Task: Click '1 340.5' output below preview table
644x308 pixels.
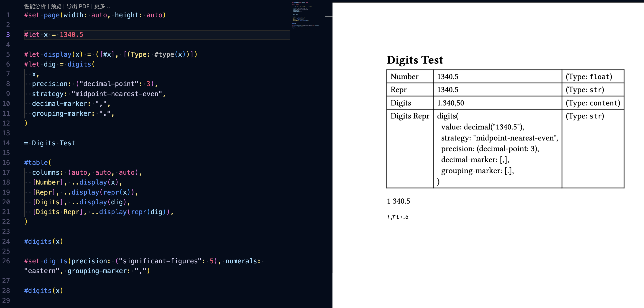Action: 399,201
